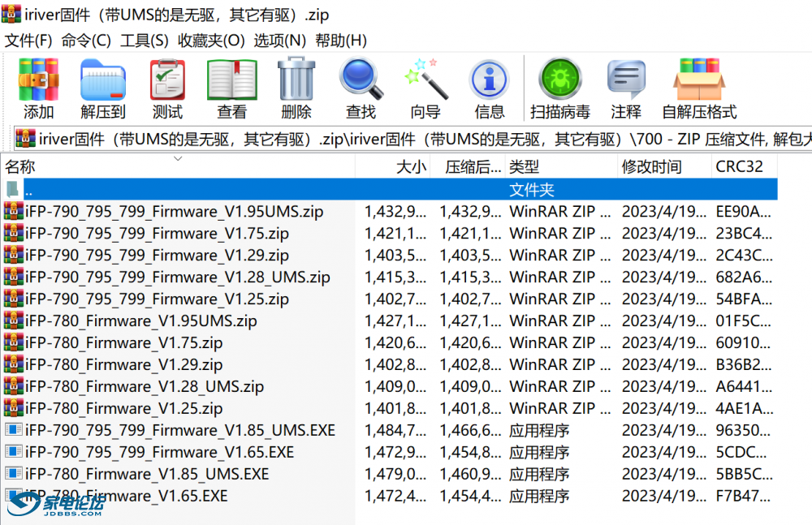812x525 pixels.
Task: Click the zip icon of iFP-790_795_799_Firmware_V1.95UMS.zip
Action: [x=14, y=211]
